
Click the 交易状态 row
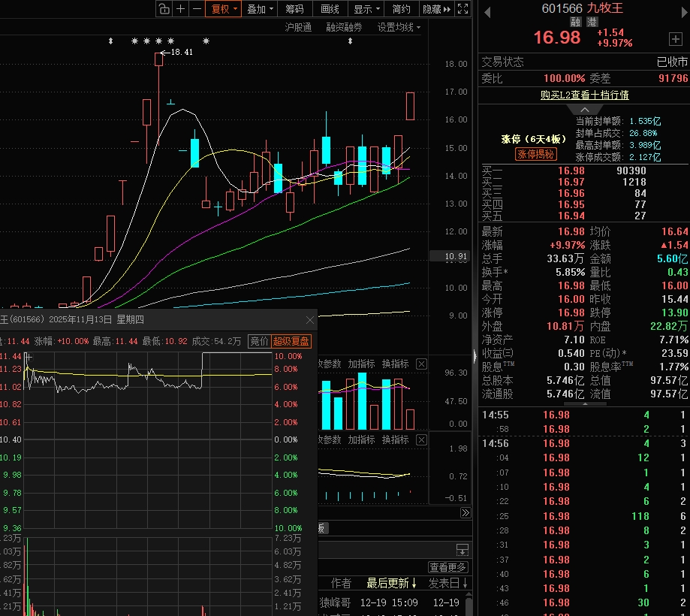[584, 62]
